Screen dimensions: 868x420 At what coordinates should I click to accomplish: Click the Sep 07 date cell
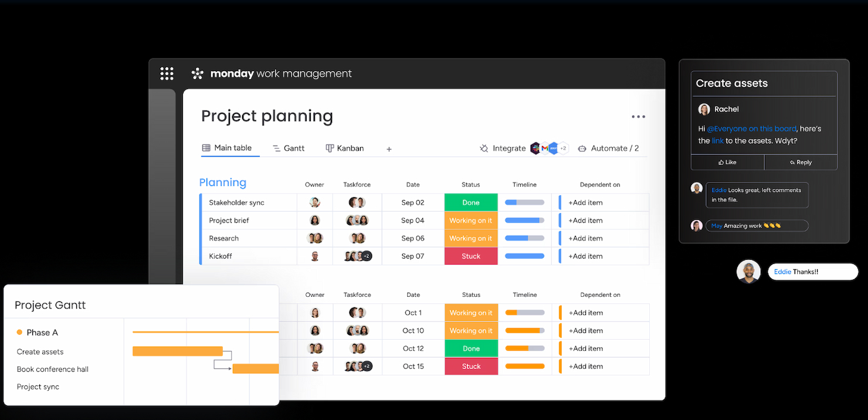(413, 256)
